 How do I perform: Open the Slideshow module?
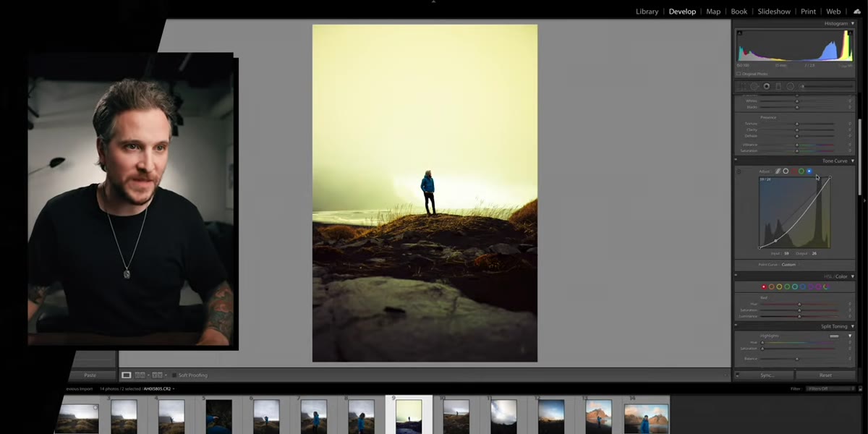tap(774, 12)
